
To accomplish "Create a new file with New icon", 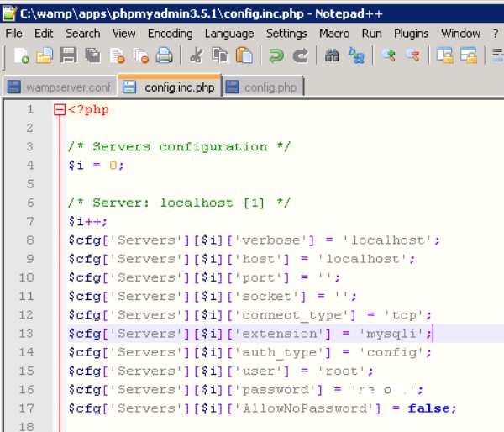I will tap(22, 55).
